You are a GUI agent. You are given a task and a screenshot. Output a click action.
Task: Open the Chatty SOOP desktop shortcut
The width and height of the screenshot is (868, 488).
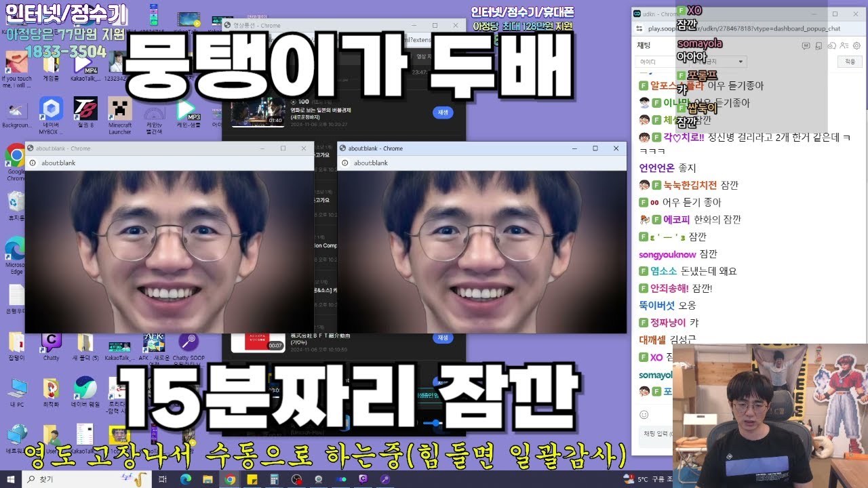(x=189, y=348)
